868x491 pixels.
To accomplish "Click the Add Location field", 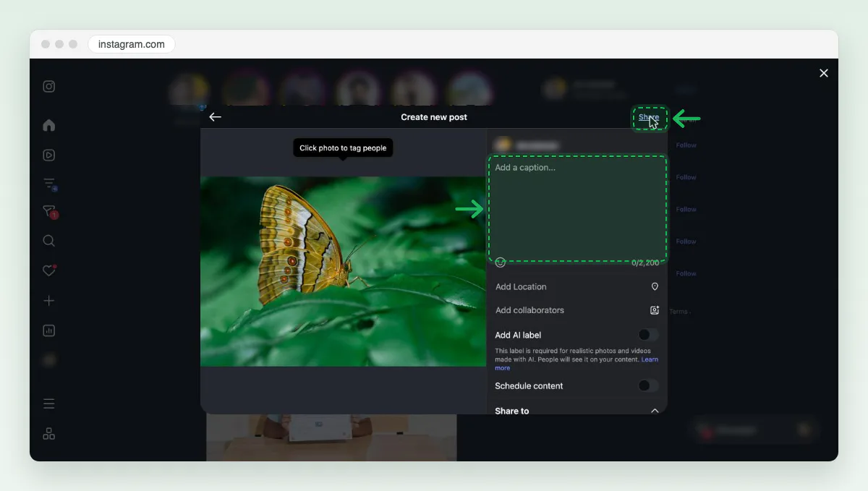I will (577, 286).
